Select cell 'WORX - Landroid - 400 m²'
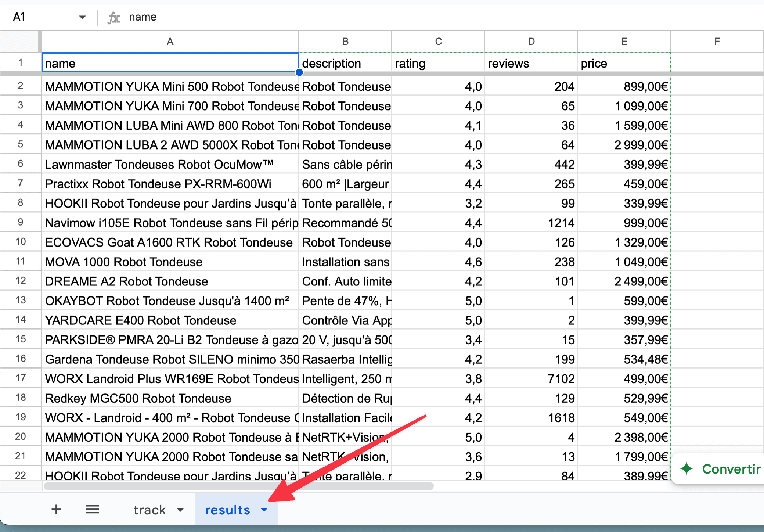 click(x=170, y=417)
